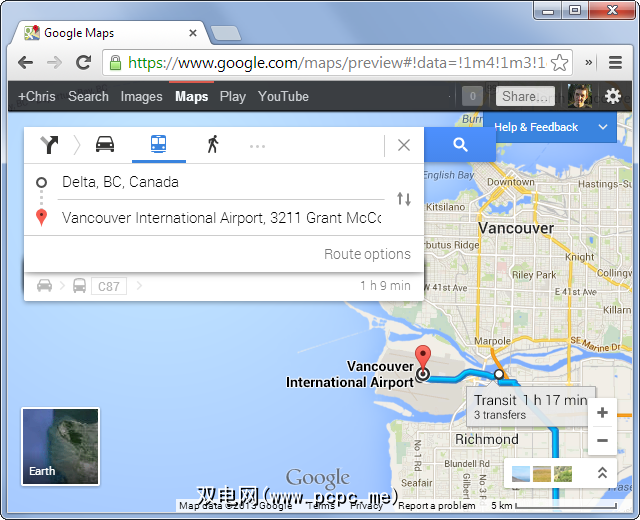The image size is (640, 520).
Task: Click the Riley Park map label
Action: (534, 275)
